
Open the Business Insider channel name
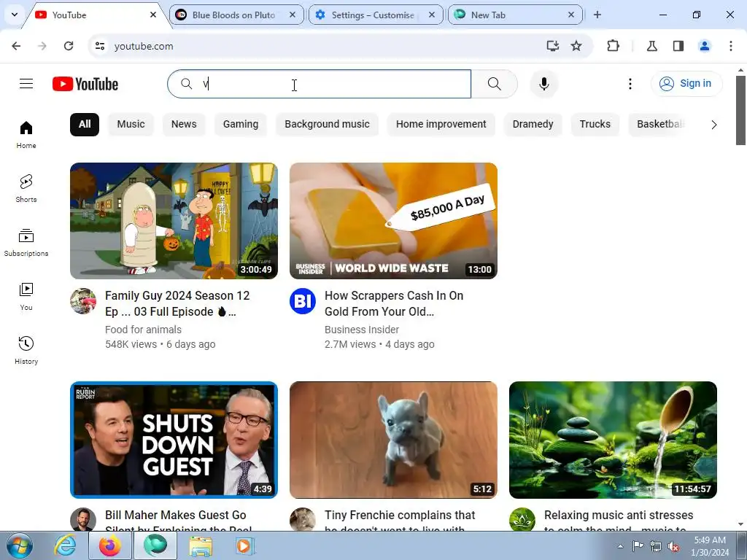(x=362, y=330)
